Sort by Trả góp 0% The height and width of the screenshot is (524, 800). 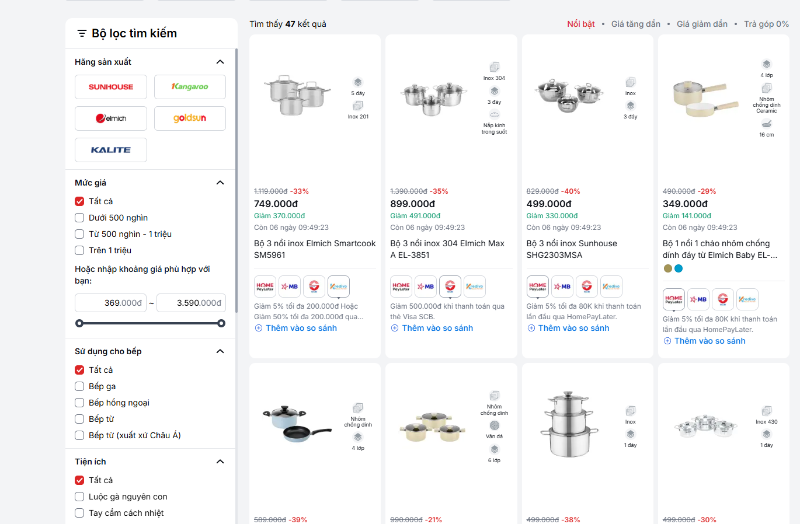[x=766, y=24]
